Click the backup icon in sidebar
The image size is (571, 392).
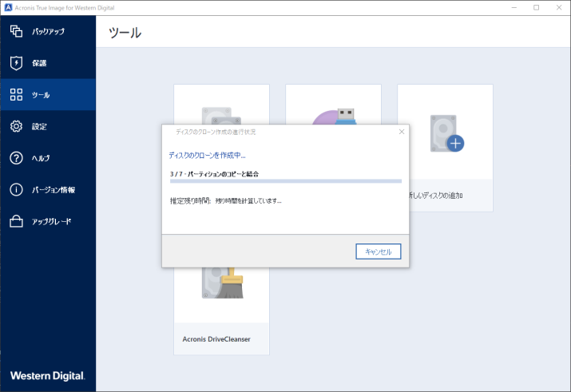point(16,31)
